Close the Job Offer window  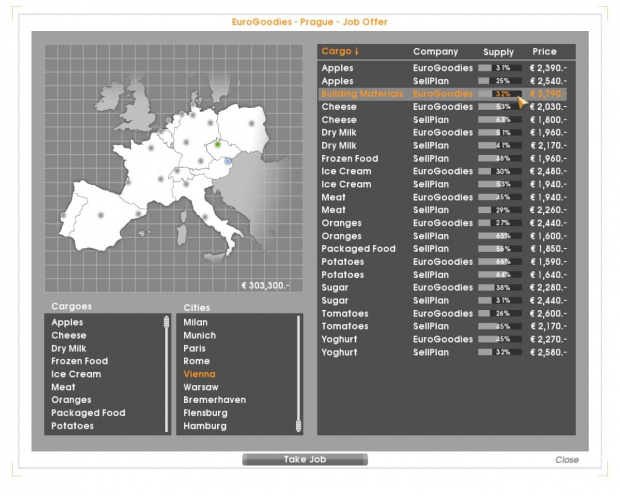[x=566, y=460]
